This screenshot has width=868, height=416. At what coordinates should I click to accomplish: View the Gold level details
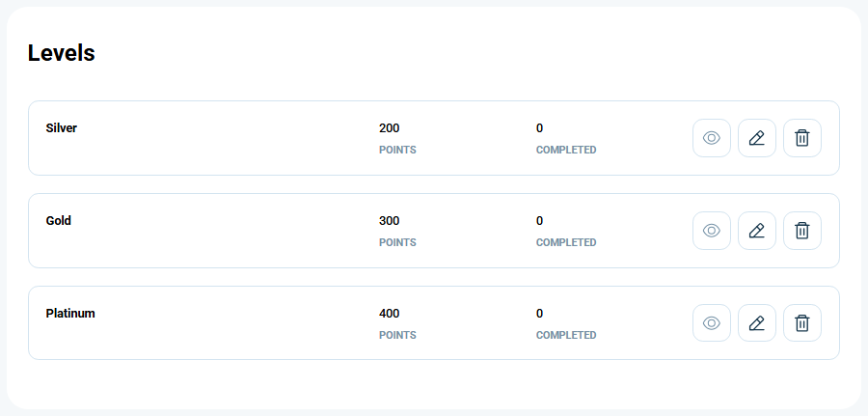pyautogui.click(x=712, y=231)
